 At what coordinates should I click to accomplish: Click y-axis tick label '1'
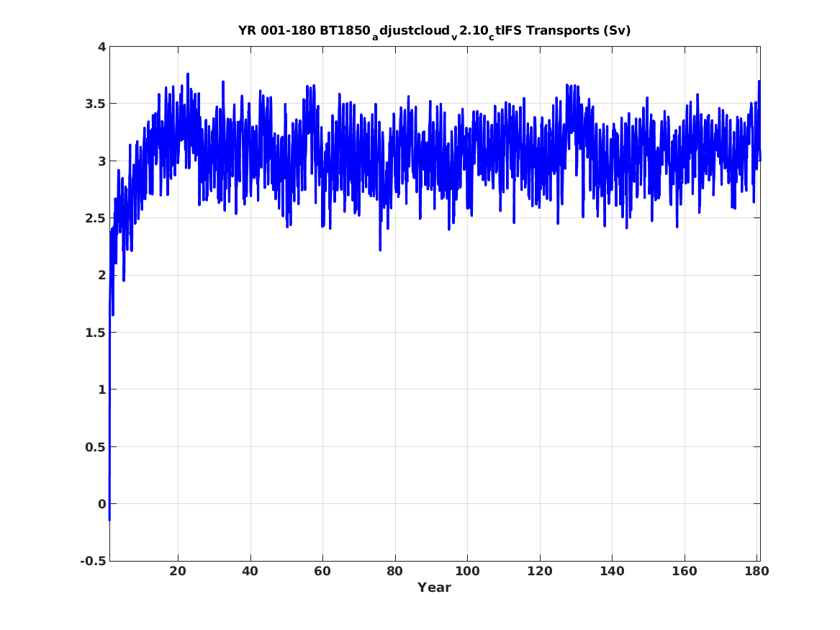click(x=101, y=390)
